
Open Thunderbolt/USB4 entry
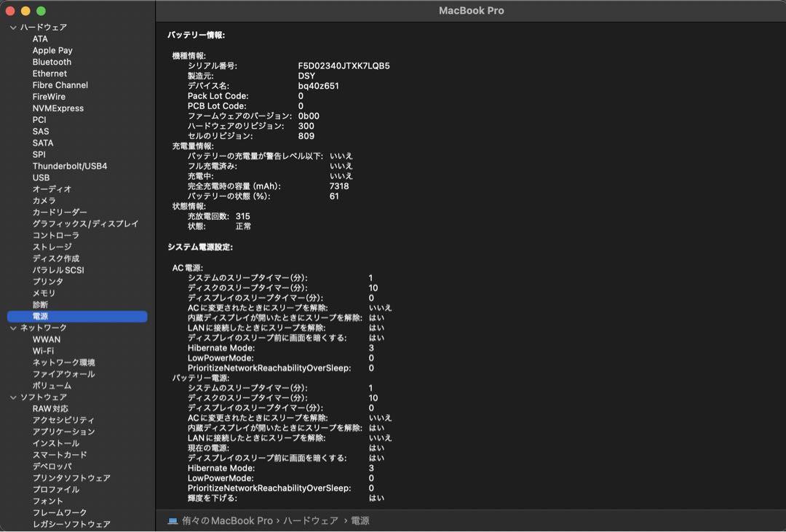tap(70, 165)
